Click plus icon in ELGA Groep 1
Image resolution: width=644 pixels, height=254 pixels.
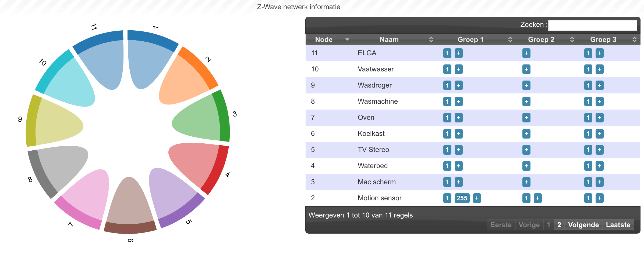(x=458, y=53)
